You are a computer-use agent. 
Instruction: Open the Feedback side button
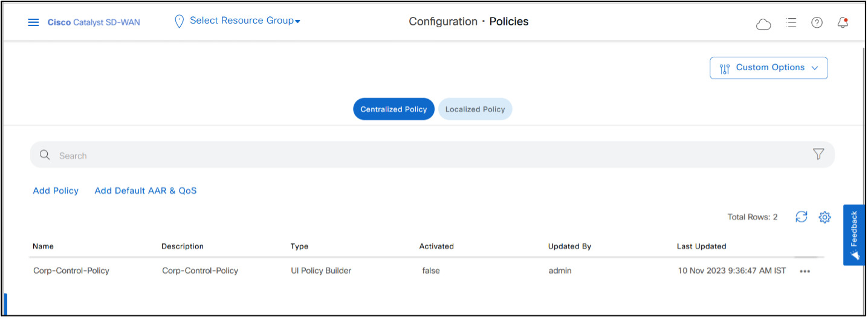pos(854,234)
